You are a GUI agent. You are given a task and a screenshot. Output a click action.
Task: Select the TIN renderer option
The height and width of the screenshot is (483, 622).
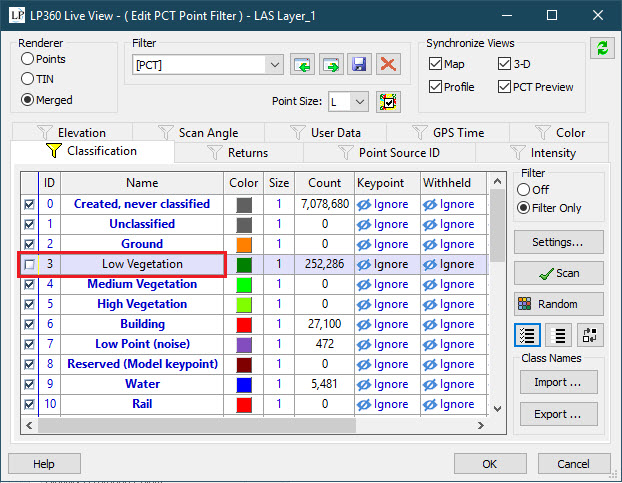[37, 79]
